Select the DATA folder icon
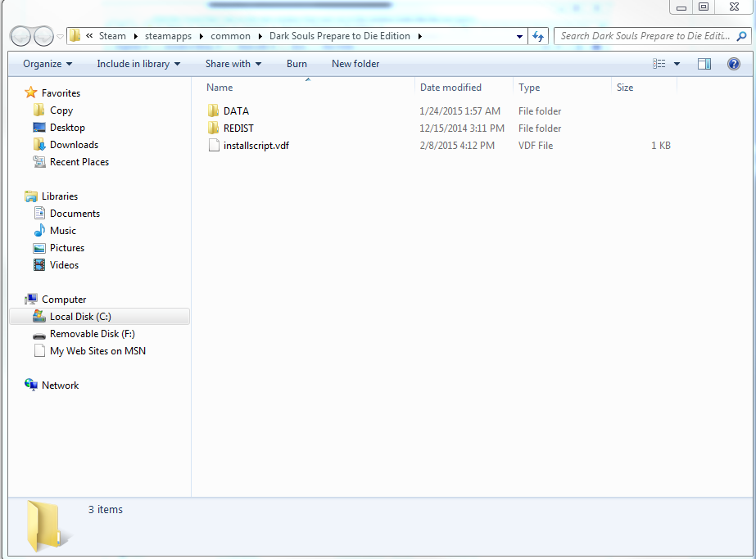This screenshot has width=756, height=559. (x=214, y=110)
